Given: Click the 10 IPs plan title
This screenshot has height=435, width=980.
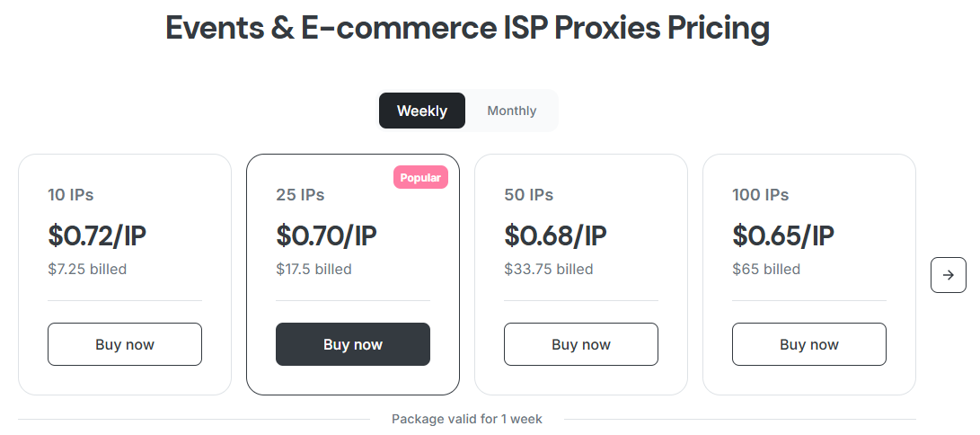Looking at the screenshot, I should coord(71,195).
